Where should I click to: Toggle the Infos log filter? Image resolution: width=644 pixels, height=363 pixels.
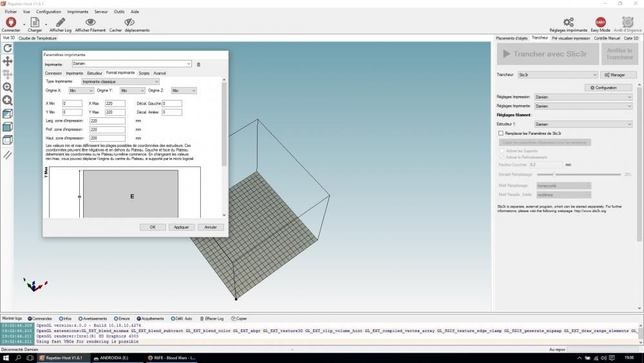click(61, 319)
